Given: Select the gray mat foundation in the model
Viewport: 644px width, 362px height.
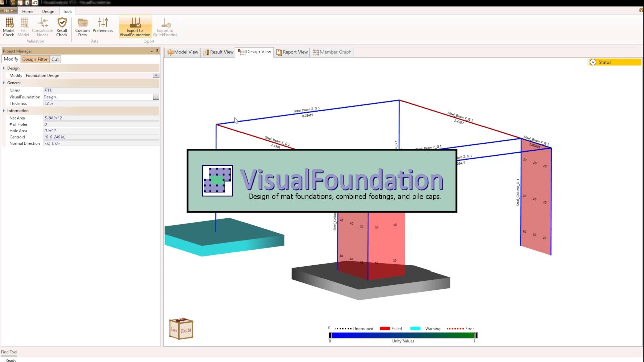Looking at the screenshot, I should tap(371, 282).
